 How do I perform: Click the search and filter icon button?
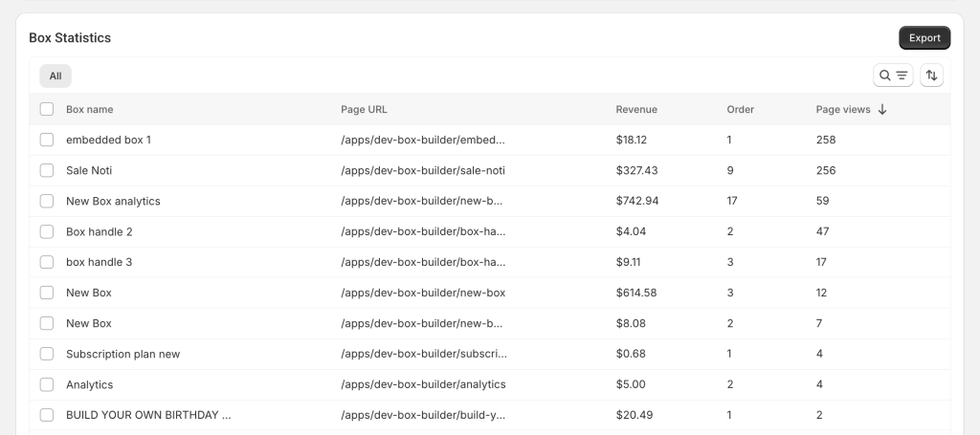tap(893, 76)
